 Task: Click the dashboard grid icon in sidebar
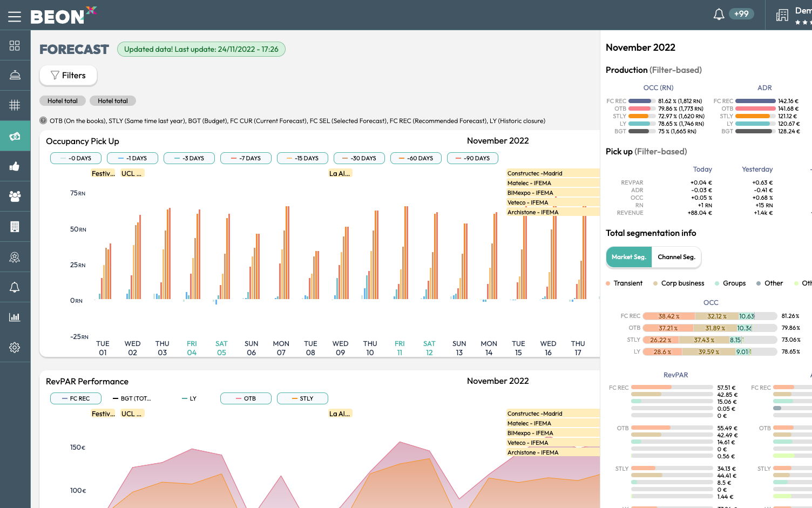tap(15, 46)
